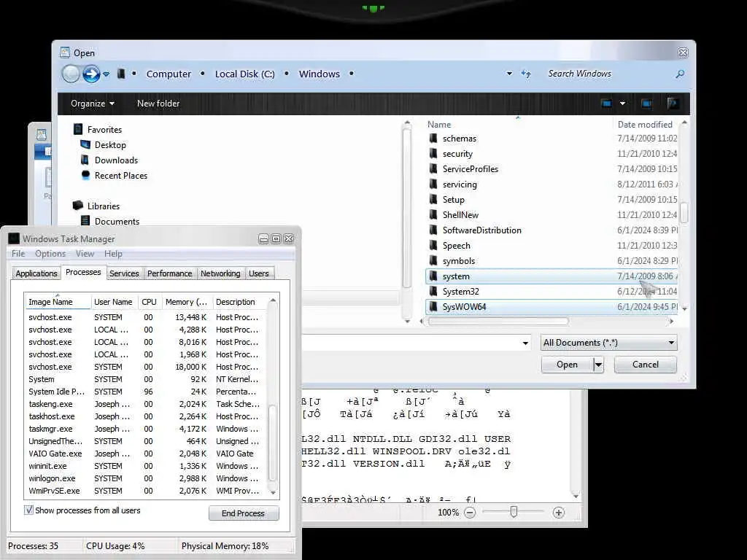Open the All Documents file type dropdown
This screenshot has height=560, width=747.
coord(609,343)
